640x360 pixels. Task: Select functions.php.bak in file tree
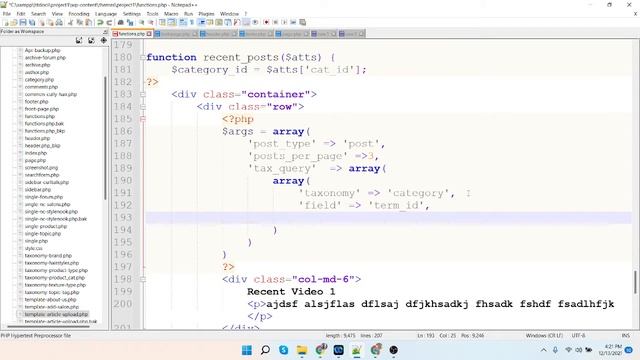click(x=44, y=124)
